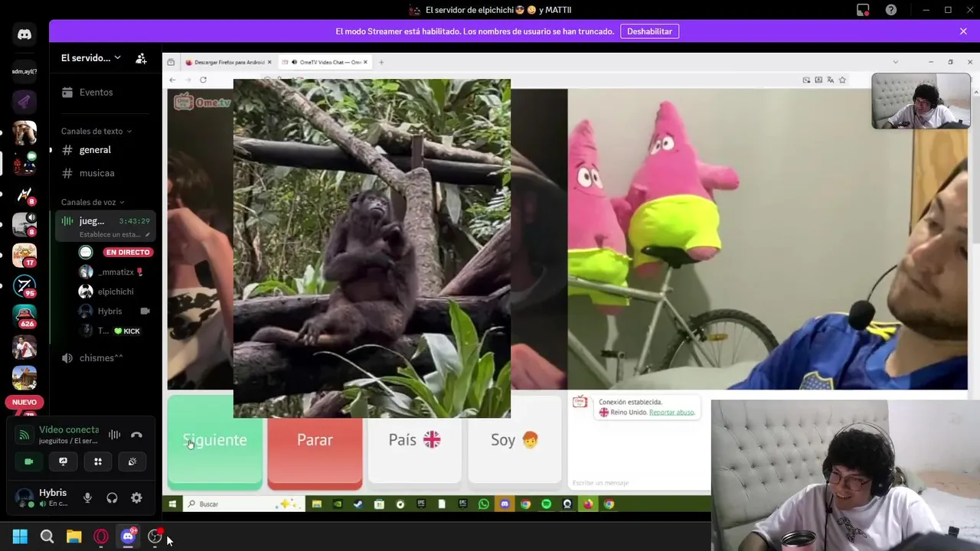The height and width of the screenshot is (551, 980).
Task: Select user _mmatizx in voice list
Action: tap(115, 272)
